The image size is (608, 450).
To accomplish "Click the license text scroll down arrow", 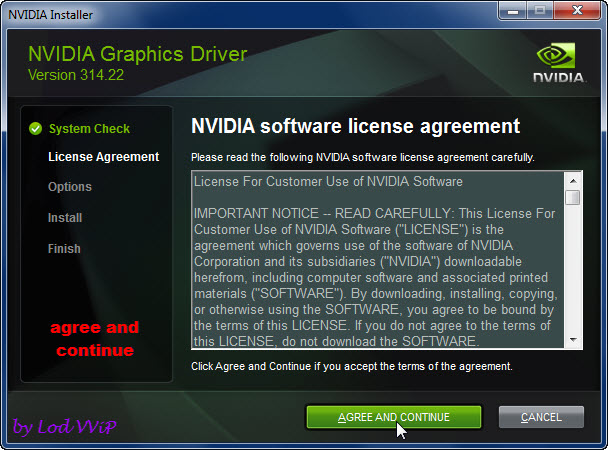I will point(573,340).
